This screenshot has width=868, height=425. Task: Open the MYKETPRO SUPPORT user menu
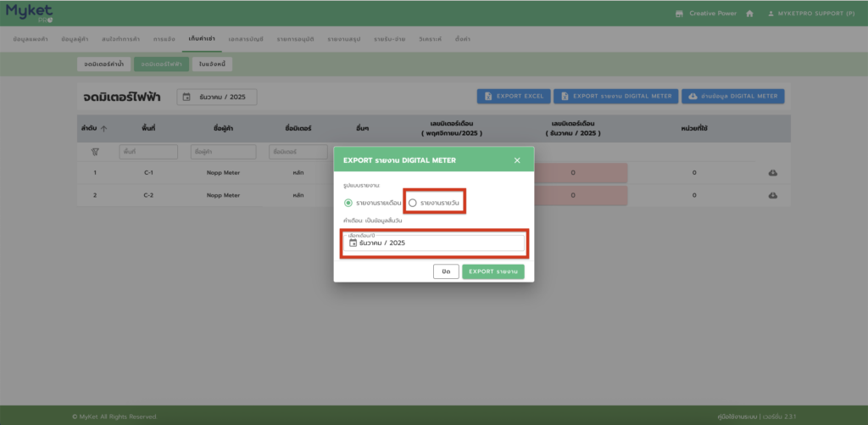point(812,14)
